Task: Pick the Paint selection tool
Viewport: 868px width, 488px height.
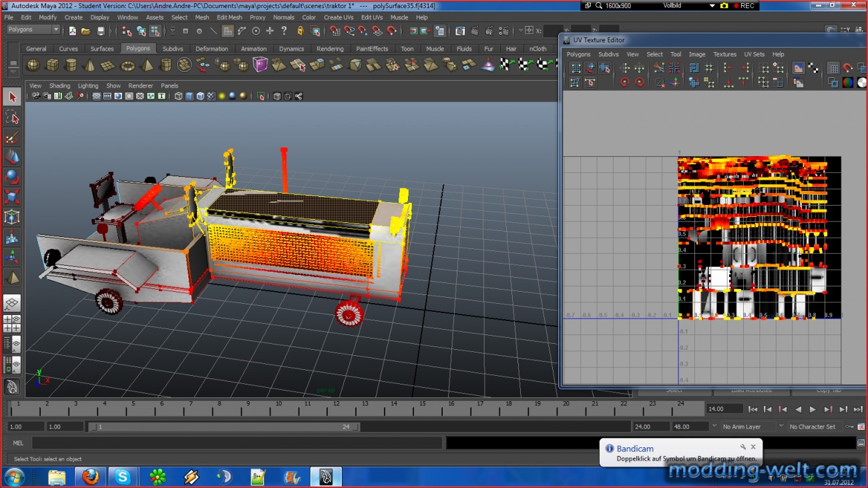Action: 12,138
